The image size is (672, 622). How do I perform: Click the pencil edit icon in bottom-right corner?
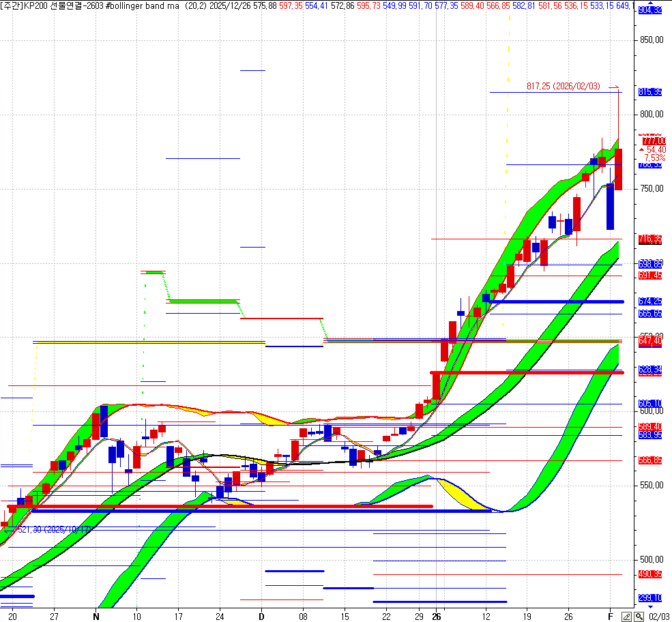click(x=626, y=617)
